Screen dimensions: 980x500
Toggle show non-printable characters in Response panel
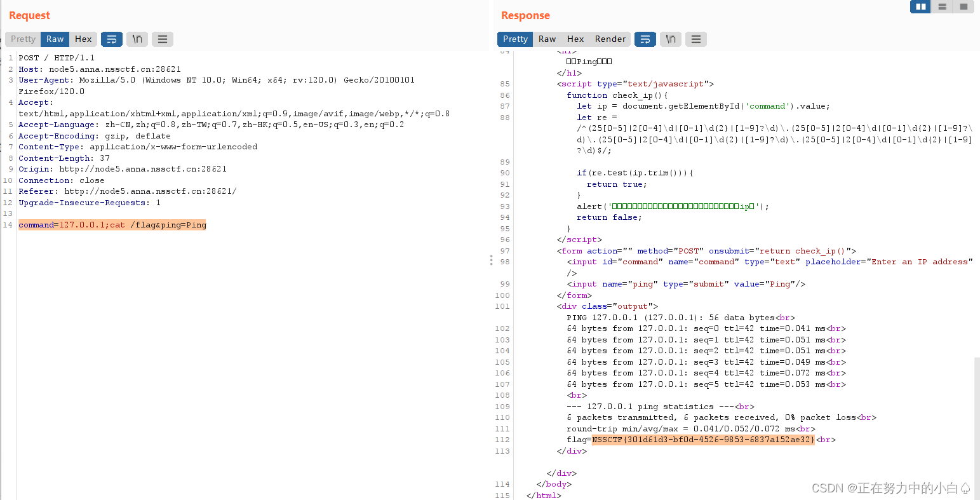671,39
